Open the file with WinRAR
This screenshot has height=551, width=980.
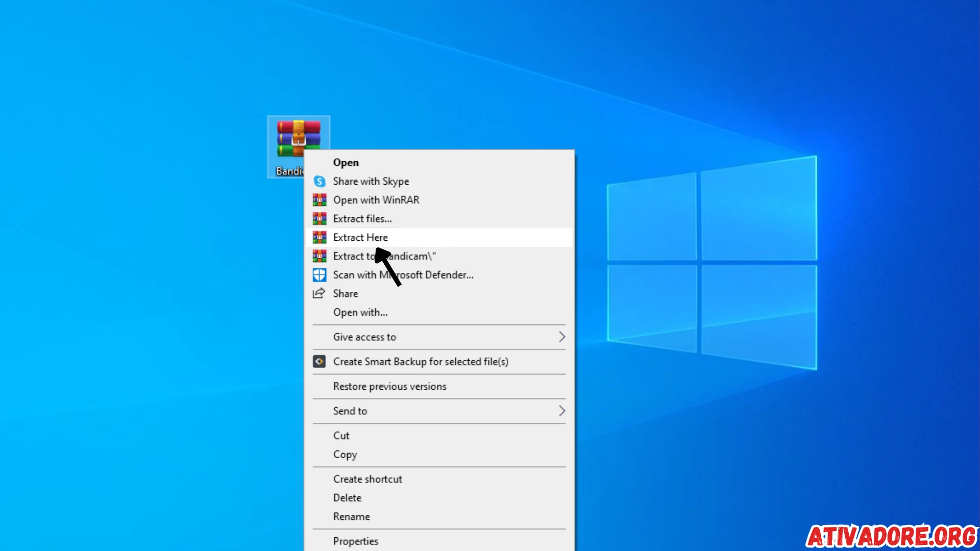pos(376,199)
